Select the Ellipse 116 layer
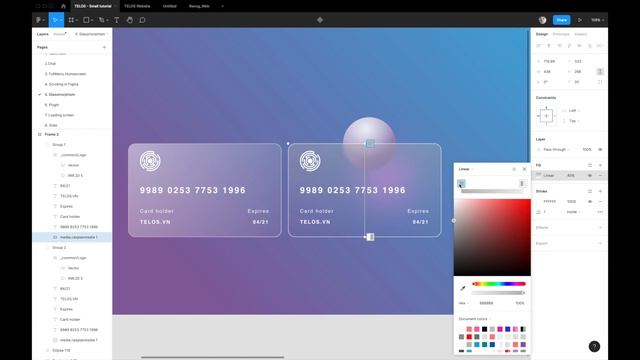The width and height of the screenshot is (640, 360). pyautogui.click(x=61, y=350)
